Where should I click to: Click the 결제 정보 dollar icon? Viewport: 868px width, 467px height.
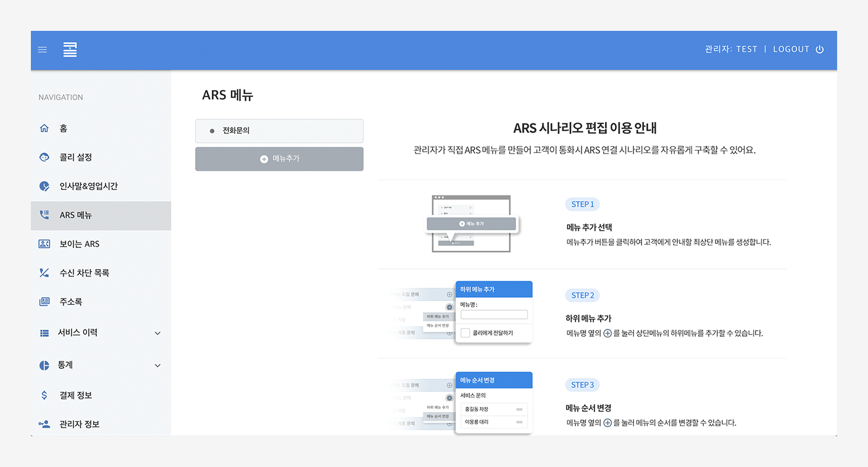tap(44, 395)
